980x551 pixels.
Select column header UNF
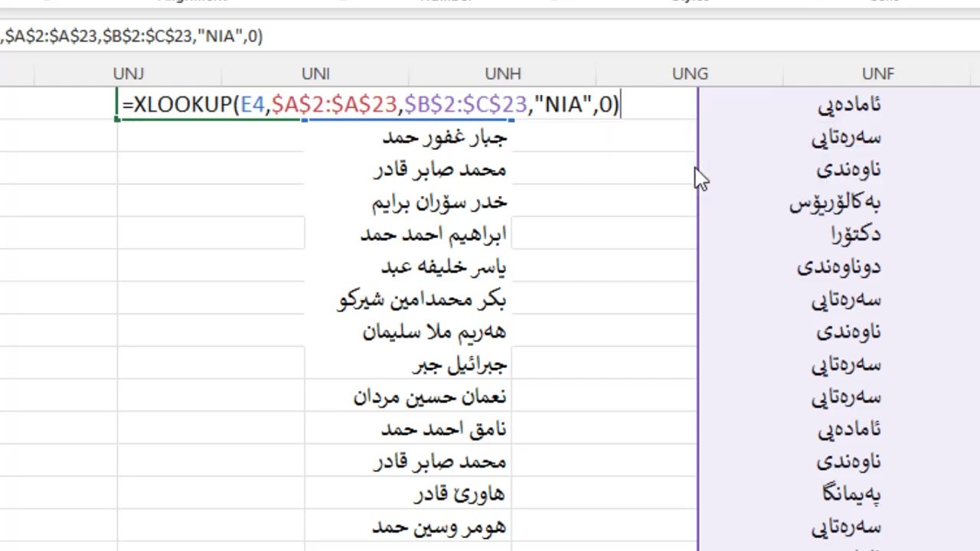[877, 73]
